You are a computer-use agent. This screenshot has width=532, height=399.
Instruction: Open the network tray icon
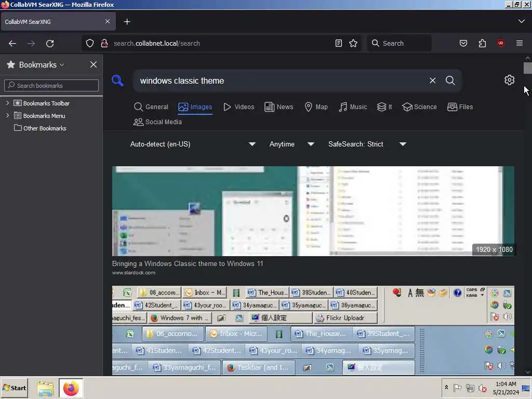470,388
